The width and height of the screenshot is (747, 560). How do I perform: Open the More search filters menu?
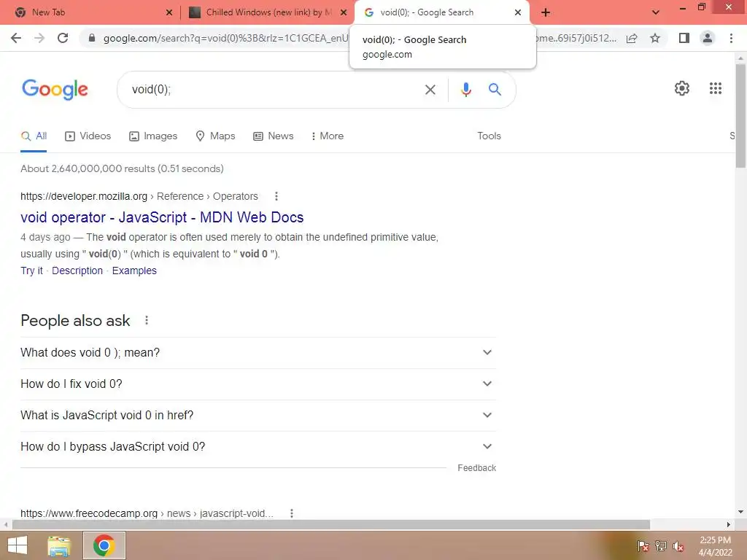point(327,136)
